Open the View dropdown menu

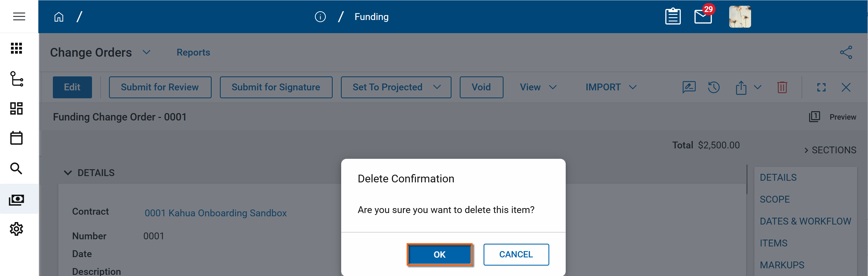pyautogui.click(x=538, y=87)
